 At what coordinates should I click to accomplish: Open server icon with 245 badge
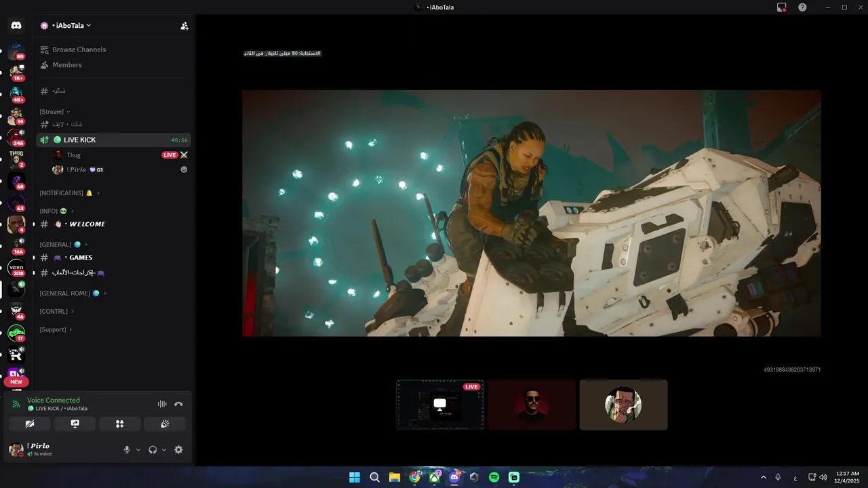click(x=16, y=137)
